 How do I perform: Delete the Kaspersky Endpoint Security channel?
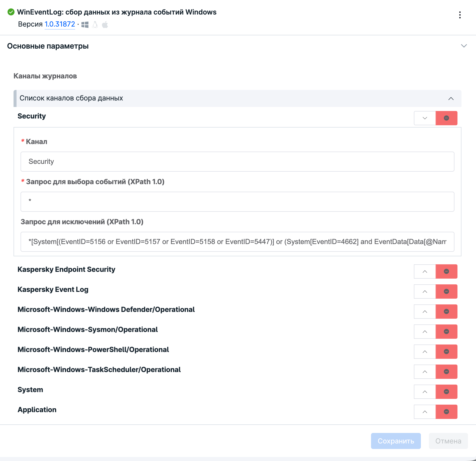[x=446, y=271]
